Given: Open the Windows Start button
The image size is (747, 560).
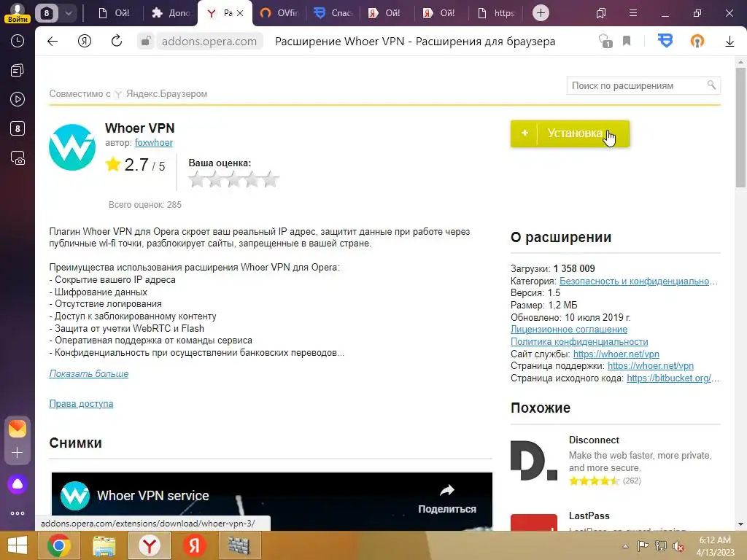Looking at the screenshot, I should 18,545.
